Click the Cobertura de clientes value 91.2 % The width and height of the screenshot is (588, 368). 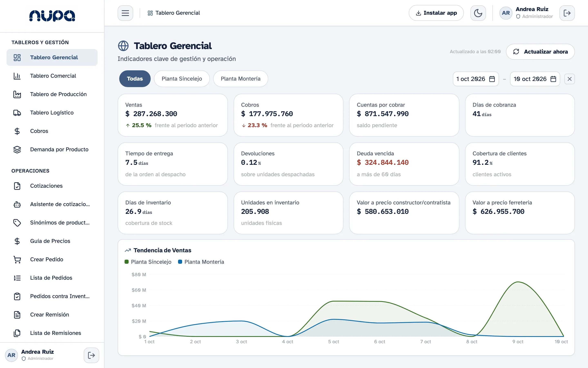[482, 163]
